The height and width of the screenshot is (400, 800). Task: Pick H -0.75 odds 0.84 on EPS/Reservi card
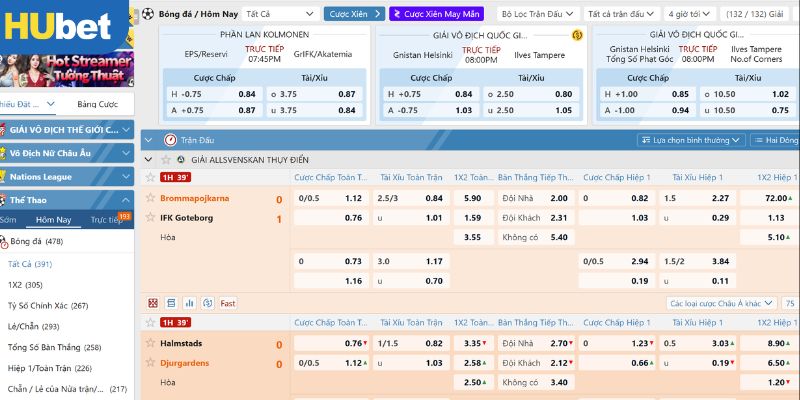click(x=214, y=94)
